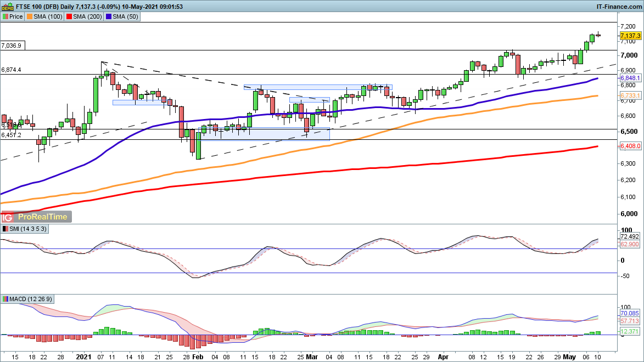Click the SMA 50 value tag 6,848.1
The height and width of the screenshot is (362, 644).
(x=630, y=78)
